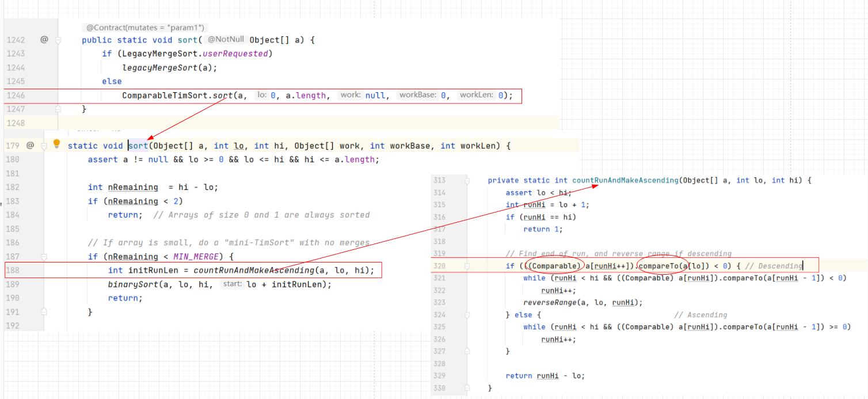
Task: Fold the else block at line 324
Action: [x=467, y=315]
